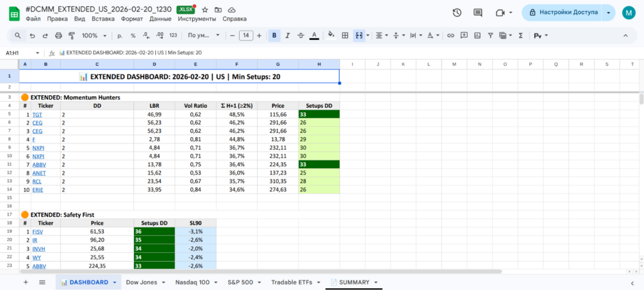Viewport: 644px width, 290px height.
Task: Undo the last action
Action: coord(32,36)
